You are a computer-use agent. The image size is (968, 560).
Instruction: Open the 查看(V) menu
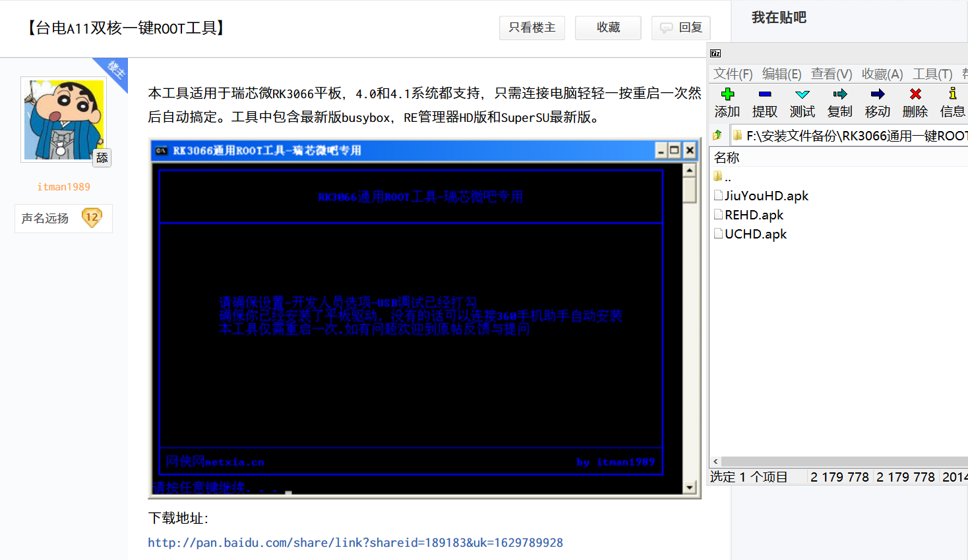pyautogui.click(x=832, y=74)
